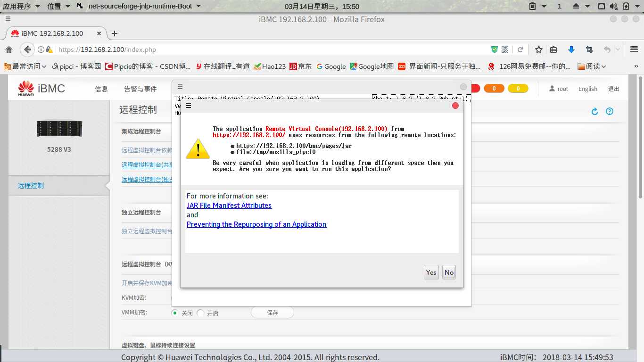Bookmark this page with the star icon

[538, 49]
